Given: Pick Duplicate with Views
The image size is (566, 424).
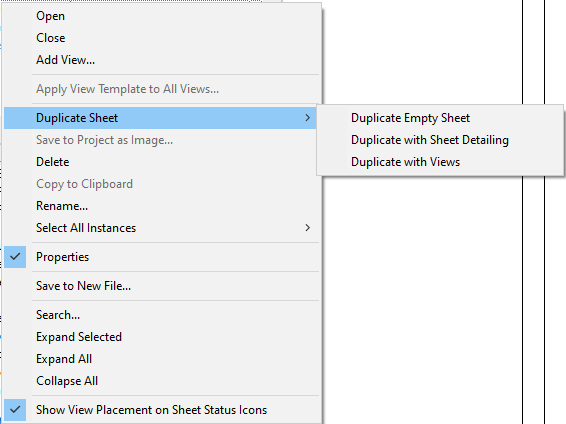Looking at the screenshot, I should coord(405,162).
